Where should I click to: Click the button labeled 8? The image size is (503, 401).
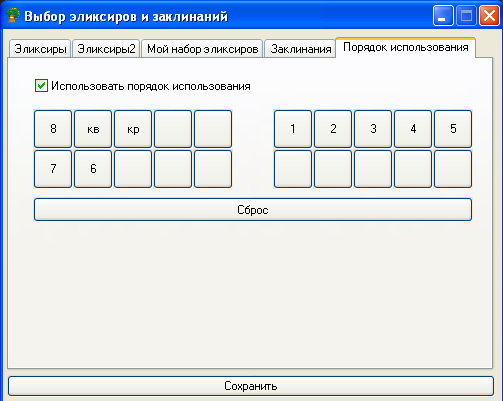click(x=53, y=129)
